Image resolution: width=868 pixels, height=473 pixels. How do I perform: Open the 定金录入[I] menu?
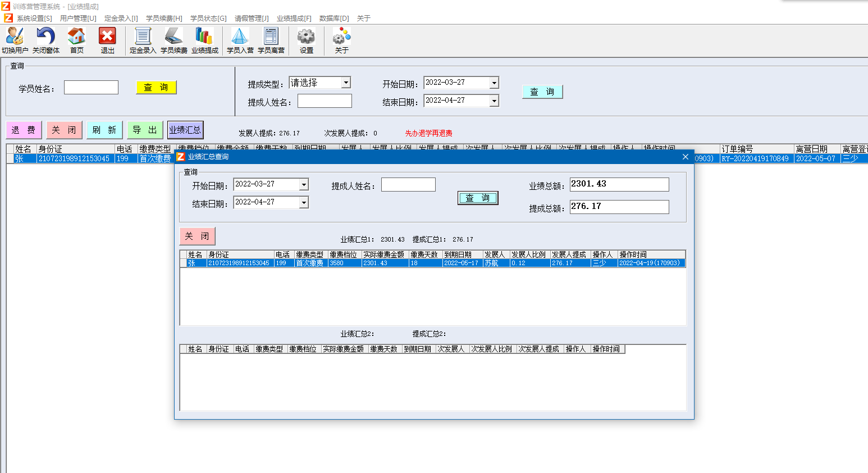[x=121, y=19]
